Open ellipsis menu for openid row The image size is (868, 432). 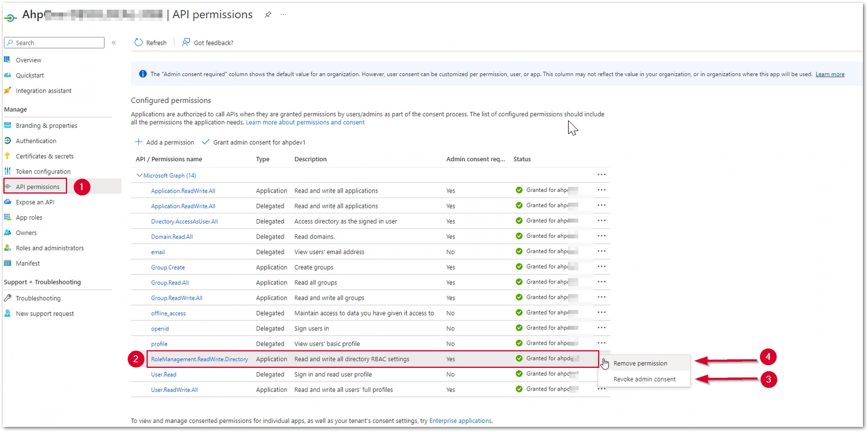[x=602, y=328]
